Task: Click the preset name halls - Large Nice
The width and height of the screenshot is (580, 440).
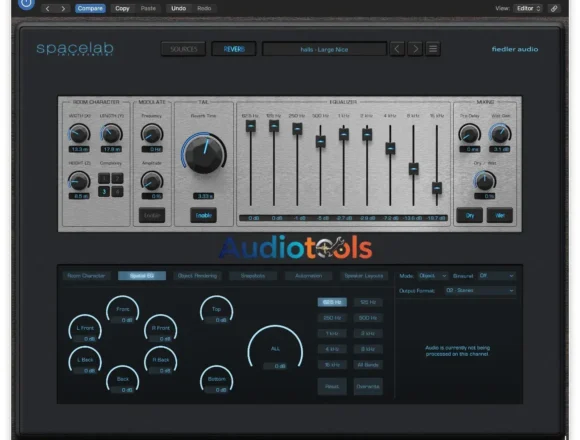Action: click(x=324, y=50)
